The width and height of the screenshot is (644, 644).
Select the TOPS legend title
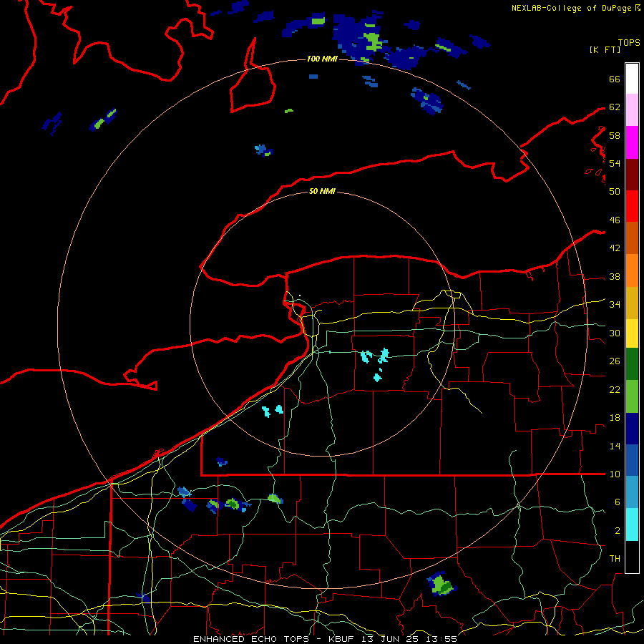click(629, 42)
